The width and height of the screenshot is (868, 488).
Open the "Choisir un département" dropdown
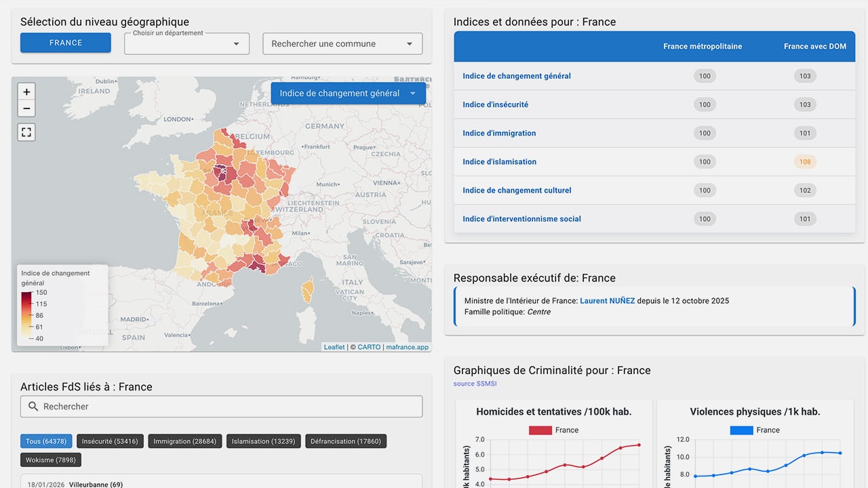pos(186,43)
